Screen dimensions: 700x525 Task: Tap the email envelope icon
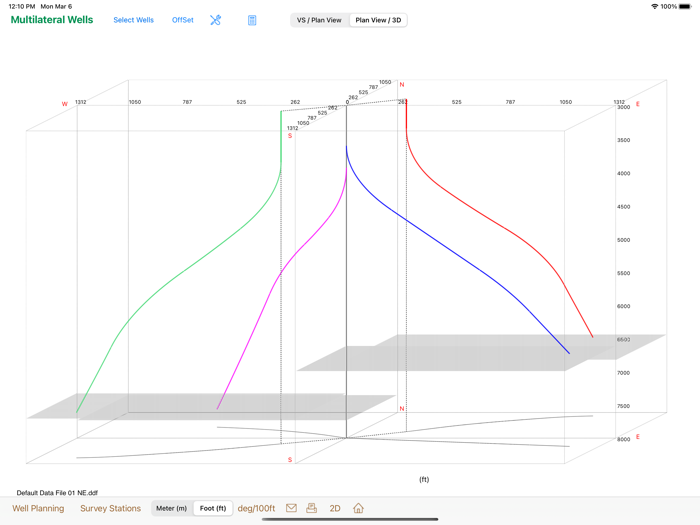point(292,508)
